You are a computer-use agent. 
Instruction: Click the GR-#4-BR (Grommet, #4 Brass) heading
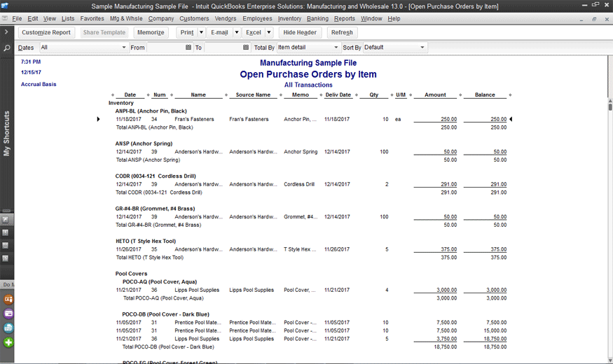point(156,209)
